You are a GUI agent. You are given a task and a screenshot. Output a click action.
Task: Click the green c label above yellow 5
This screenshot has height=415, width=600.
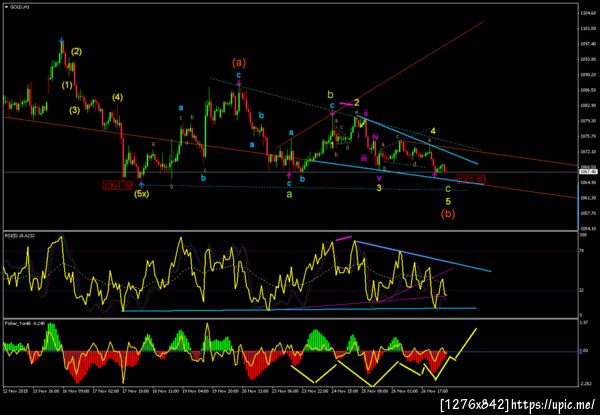(x=448, y=189)
